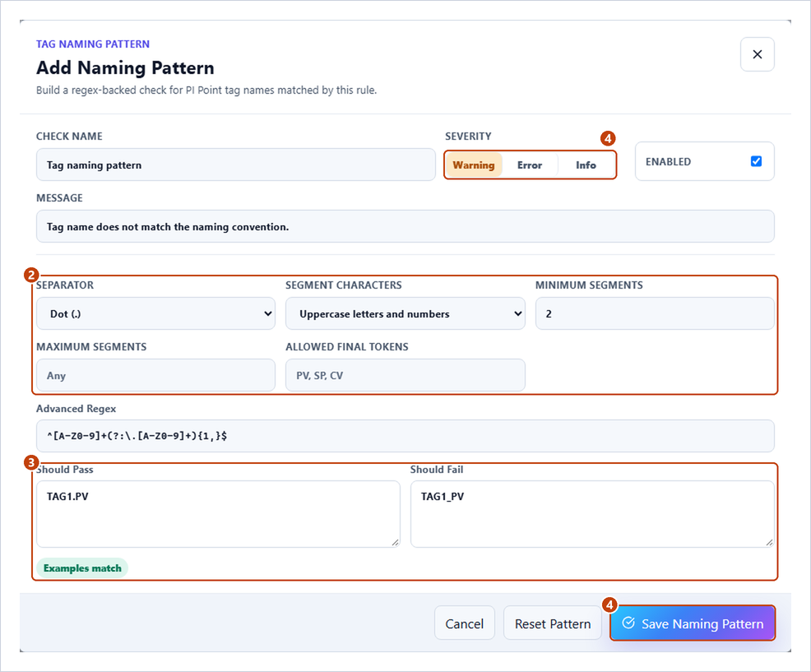This screenshot has width=811, height=672.
Task: Click the Advanced Regex label
Action: point(76,409)
